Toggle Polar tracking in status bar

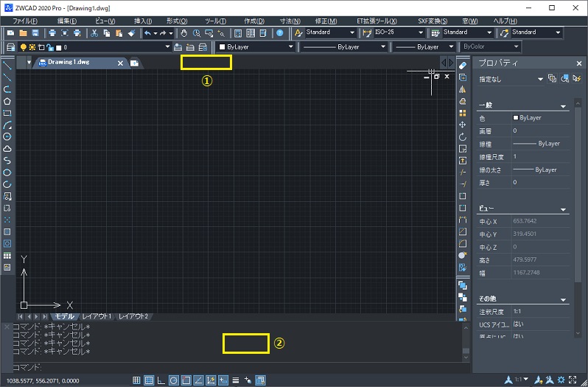(x=174, y=380)
